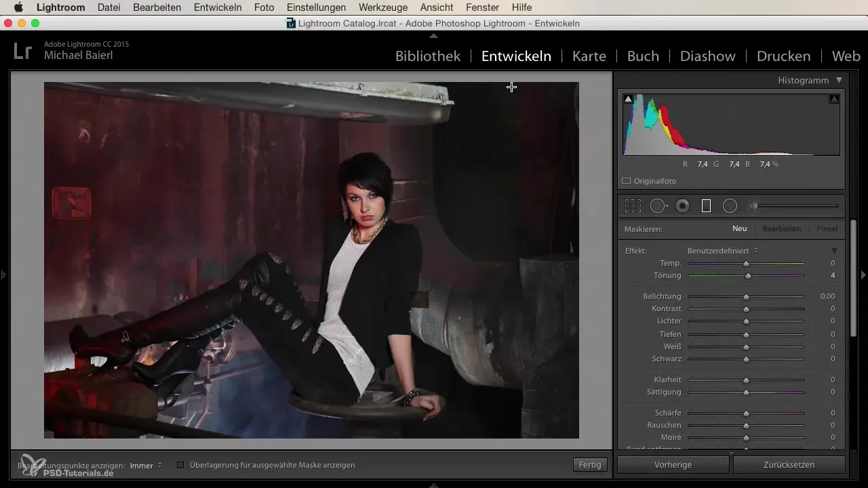Open the Foto menu
868x488 pixels.
(264, 7)
